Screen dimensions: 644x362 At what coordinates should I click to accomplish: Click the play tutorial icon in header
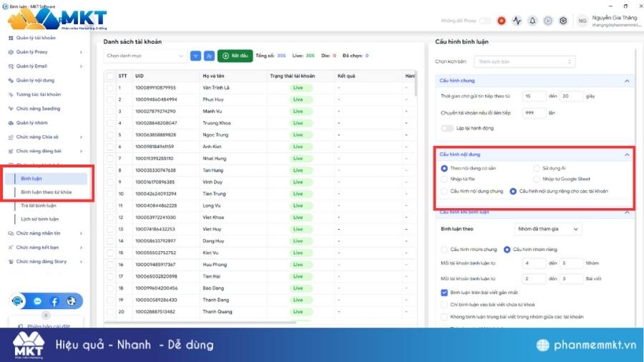(548, 21)
